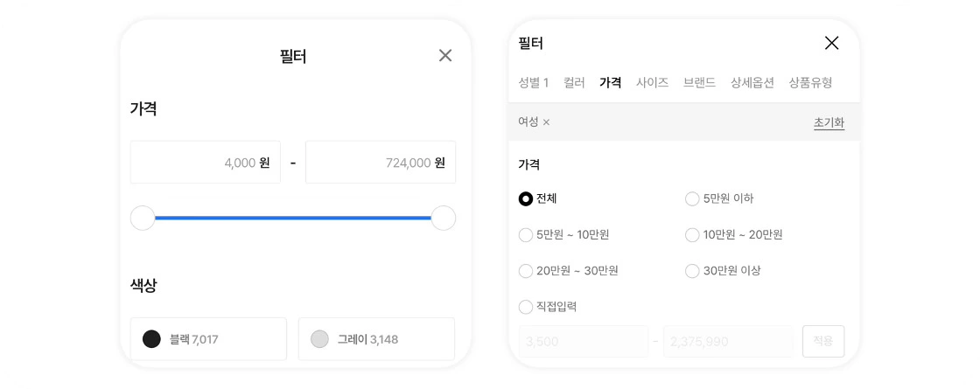Pick the 10만원 ~ 20만원 radio option
Image resolution: width=980 pixels, height=389 pixels.
(x=692, y=235)
